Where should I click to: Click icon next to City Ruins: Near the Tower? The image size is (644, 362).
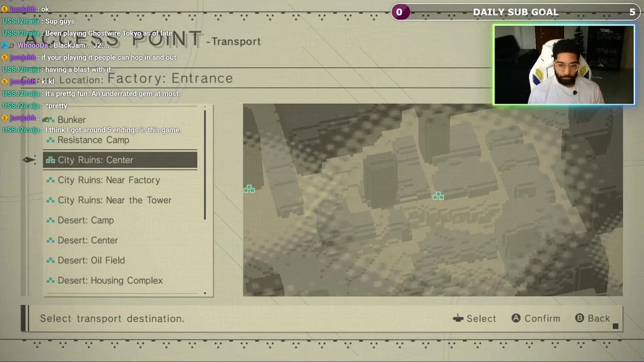[x=50, y=200]
